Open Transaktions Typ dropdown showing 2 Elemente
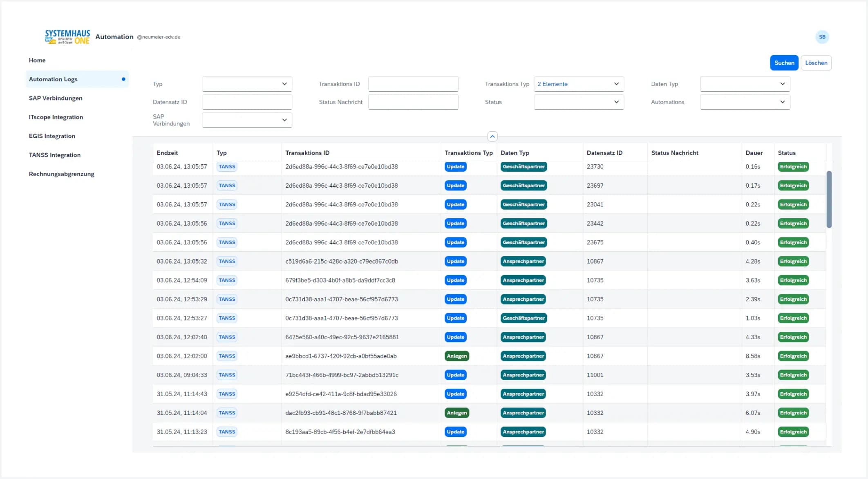Viewport: 868px width, 479px height. click(x=579, y=84)
